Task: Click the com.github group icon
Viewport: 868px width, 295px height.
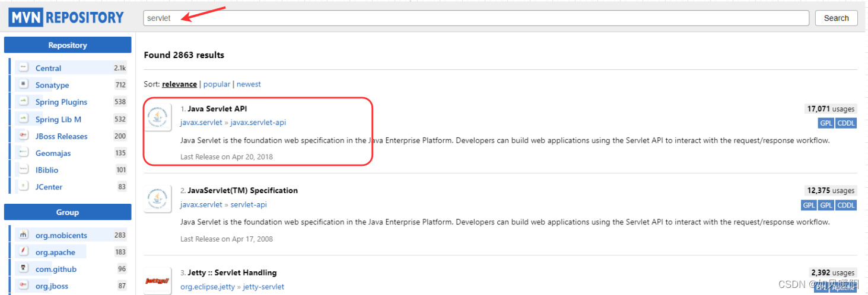Action: 24,268
